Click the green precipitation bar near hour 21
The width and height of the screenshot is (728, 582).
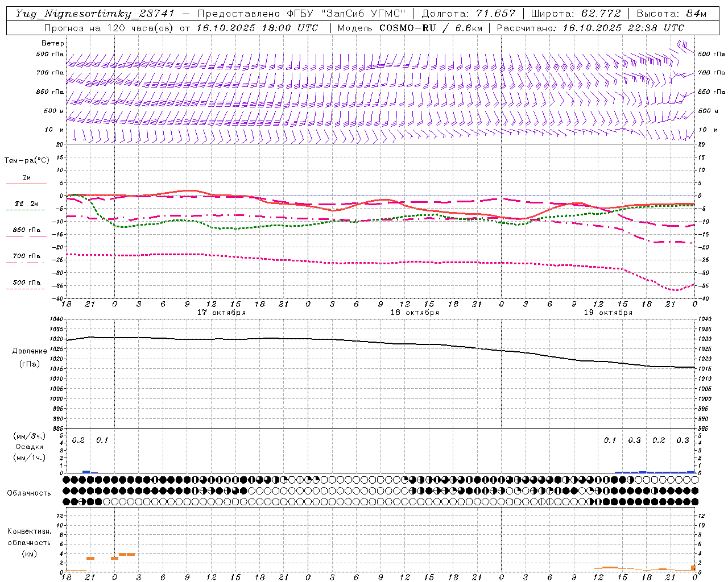[x=86, y=471]
